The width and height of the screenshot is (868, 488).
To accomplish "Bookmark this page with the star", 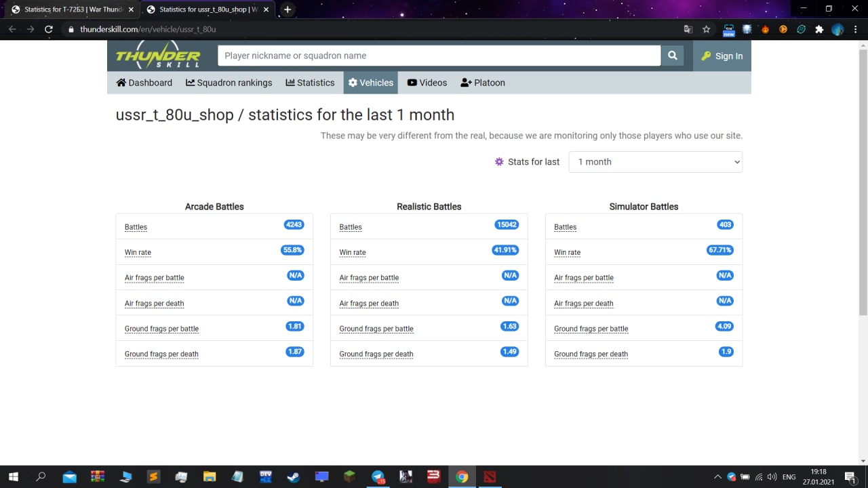I will click(707, 29).
